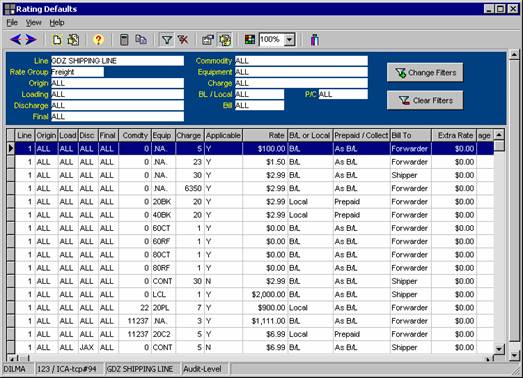Click the copy records toolbar icon
This screenshot has width=523, height=378.
[x=141, y=40]
